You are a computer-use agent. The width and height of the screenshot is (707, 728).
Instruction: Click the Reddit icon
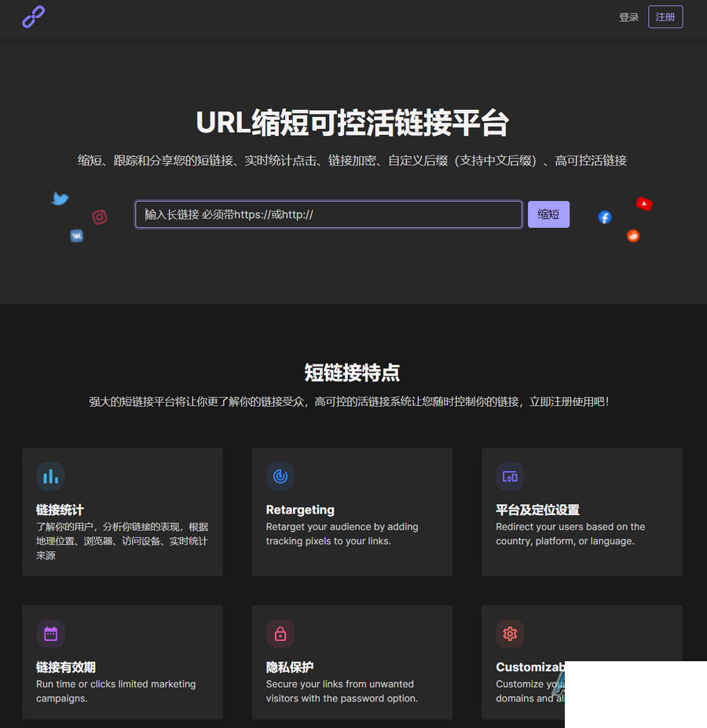pyautogui.click(x=632, y=236)
